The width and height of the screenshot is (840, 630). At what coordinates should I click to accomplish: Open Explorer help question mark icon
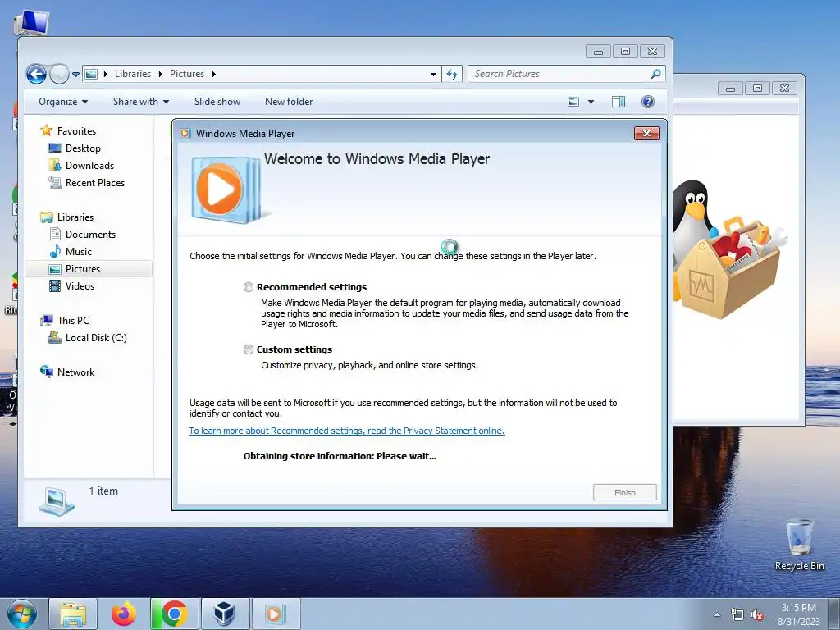(648, 102)
